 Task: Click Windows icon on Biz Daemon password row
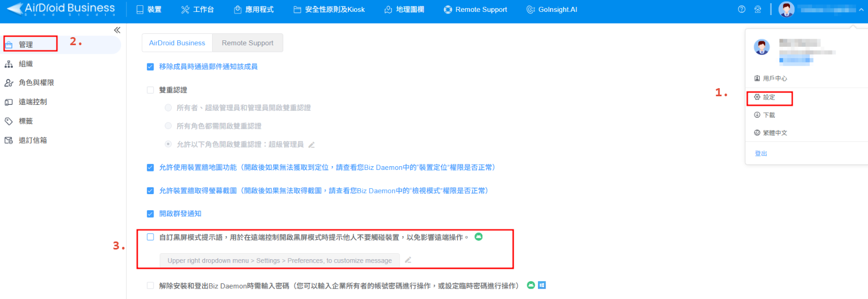coord(542,286)
